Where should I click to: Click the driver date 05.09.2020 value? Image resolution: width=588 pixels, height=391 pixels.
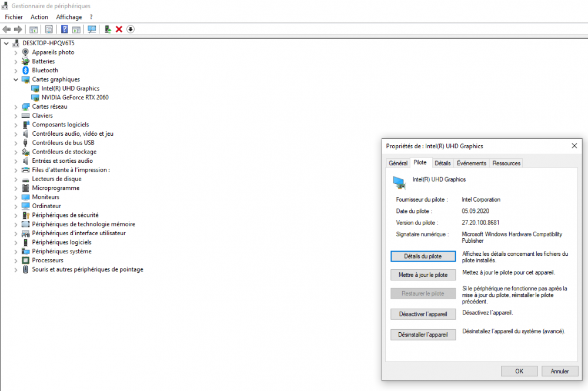pos(475,211)
